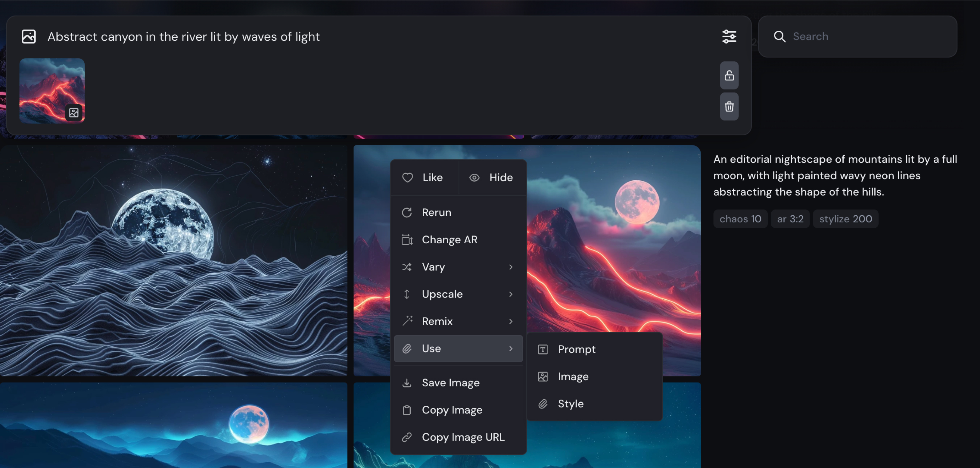Expand the Vary submenu arrow
Image resolution: width=980 pixels, height=468 pixels.
511,267
